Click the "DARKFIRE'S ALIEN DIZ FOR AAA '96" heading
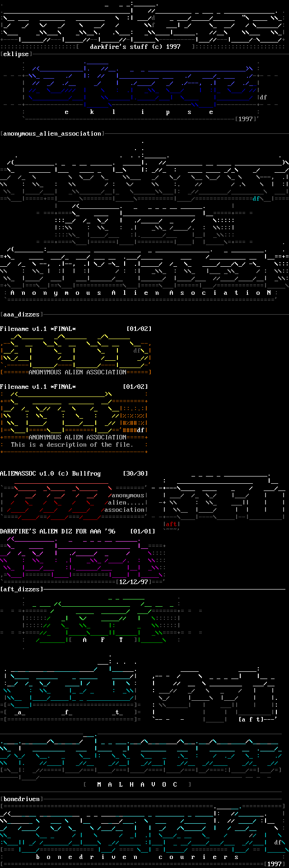 tap(57, 531)
